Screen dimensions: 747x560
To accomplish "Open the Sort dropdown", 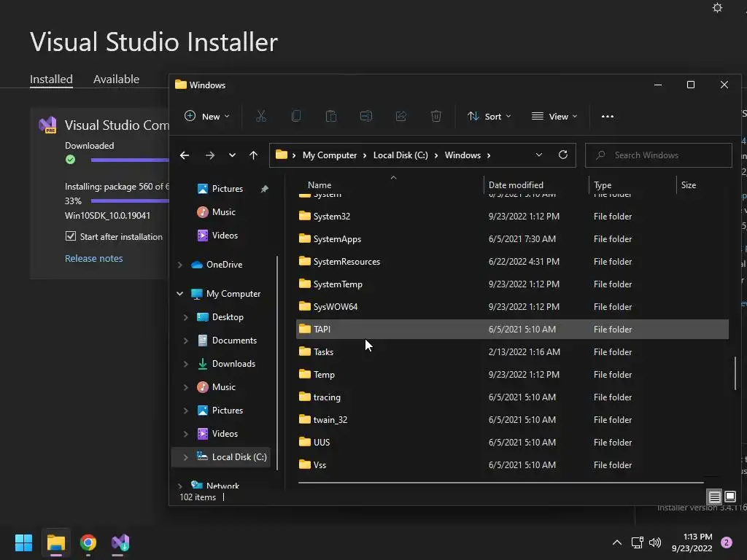I will click(489, 116).
